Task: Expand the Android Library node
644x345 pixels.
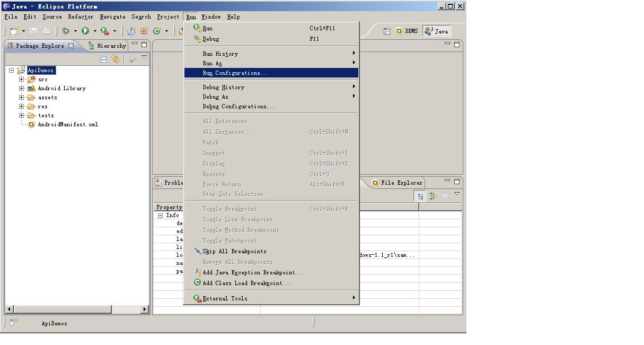Action: (22, 88)
